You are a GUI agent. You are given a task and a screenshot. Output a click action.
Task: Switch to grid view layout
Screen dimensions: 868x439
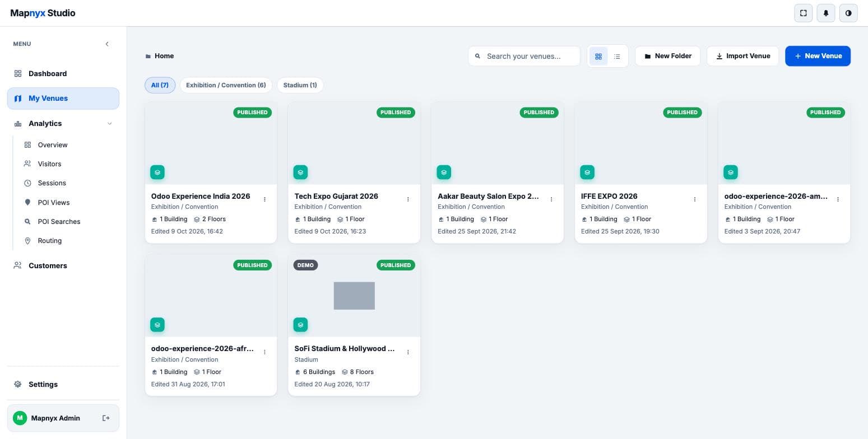598,56
